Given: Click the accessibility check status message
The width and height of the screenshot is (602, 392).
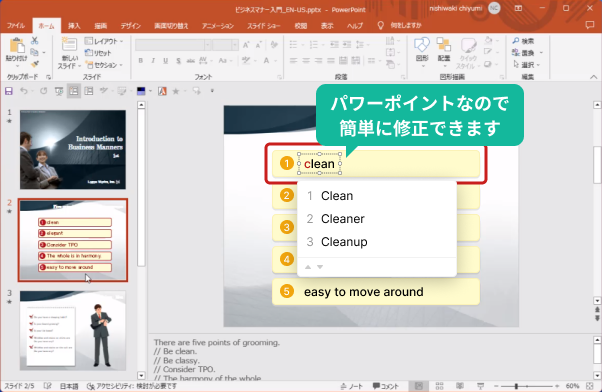Looking at the screenshot, I should 132,386.
